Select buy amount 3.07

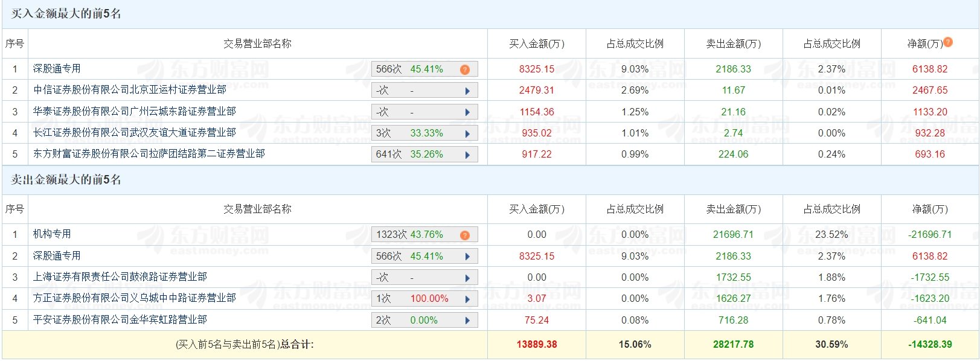click(x=537, y=299)
